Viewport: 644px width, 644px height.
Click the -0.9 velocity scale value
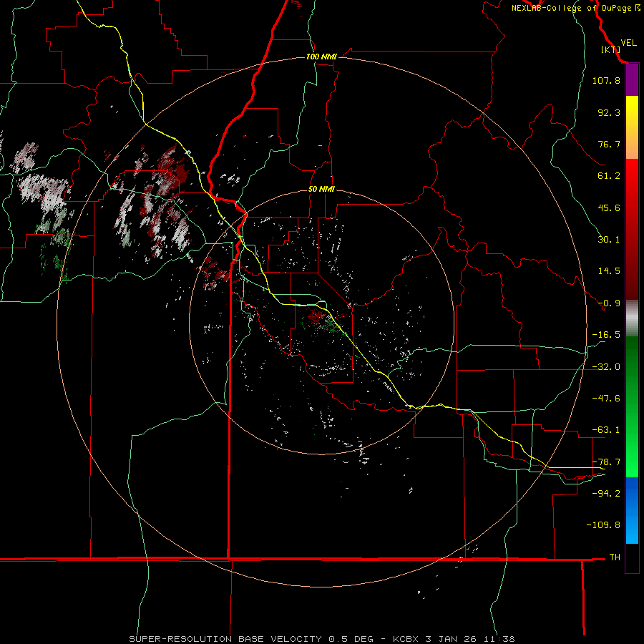click(609, 303)
